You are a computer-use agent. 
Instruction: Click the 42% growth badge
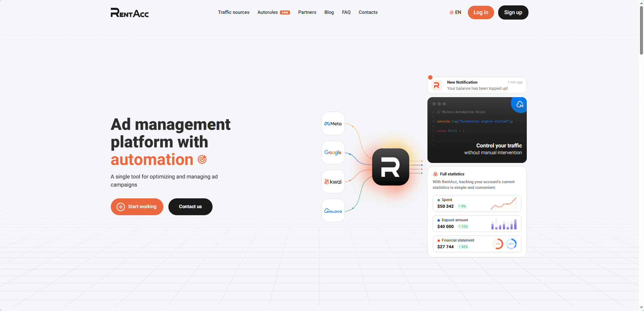pyautogui.click(x=463, y=247)
